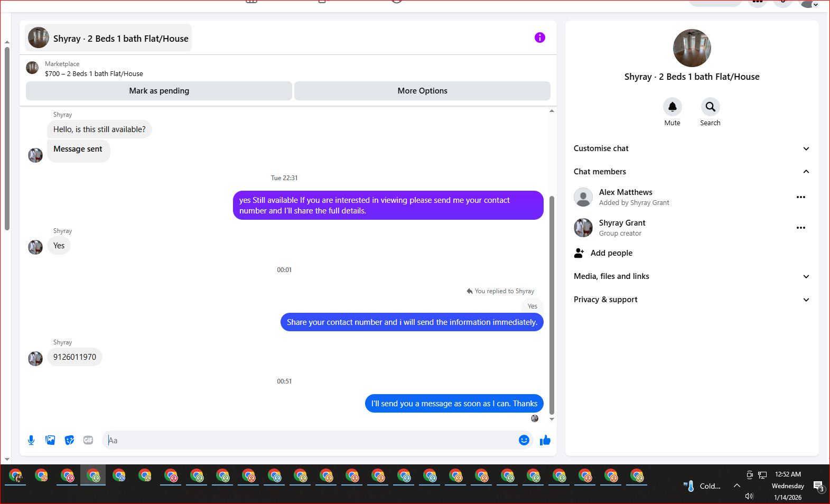Open options menu for Alex Matthews

point(801,197)
